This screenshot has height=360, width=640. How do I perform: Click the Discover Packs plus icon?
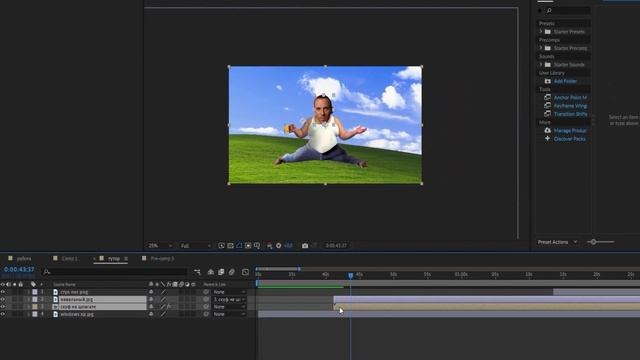click(x=548, y=139)
